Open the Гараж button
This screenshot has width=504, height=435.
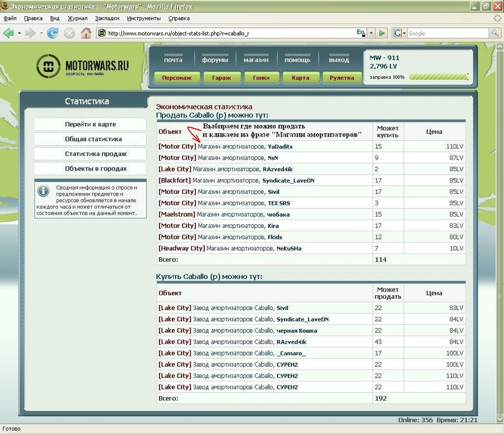[222, 78]
